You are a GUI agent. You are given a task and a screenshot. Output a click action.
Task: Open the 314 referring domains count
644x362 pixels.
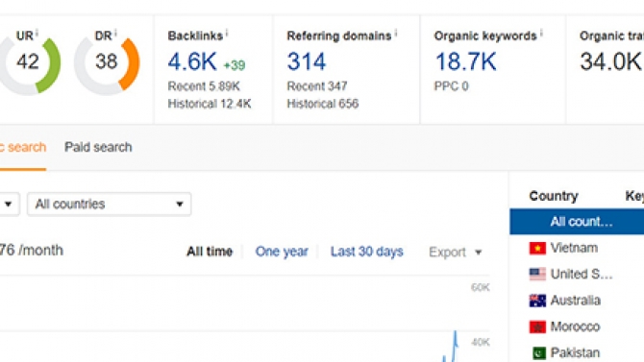pyautogui.click(x=307, y=61)
